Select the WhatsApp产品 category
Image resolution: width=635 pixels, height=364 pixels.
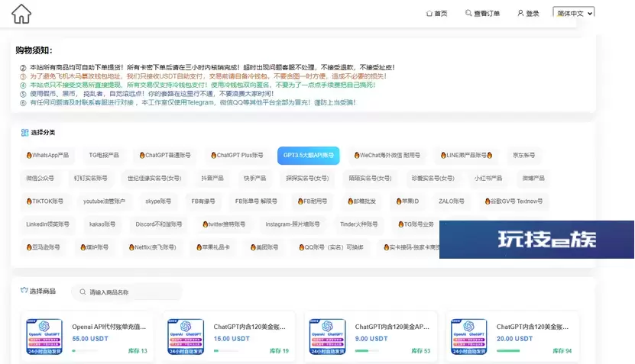[47, 156]
